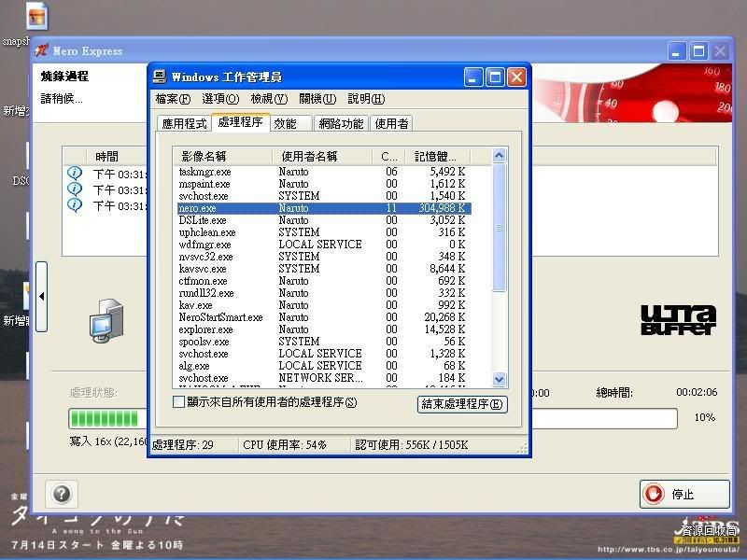
Task: Click the 00:02:06 total time value
Action: tap(697, 392)
